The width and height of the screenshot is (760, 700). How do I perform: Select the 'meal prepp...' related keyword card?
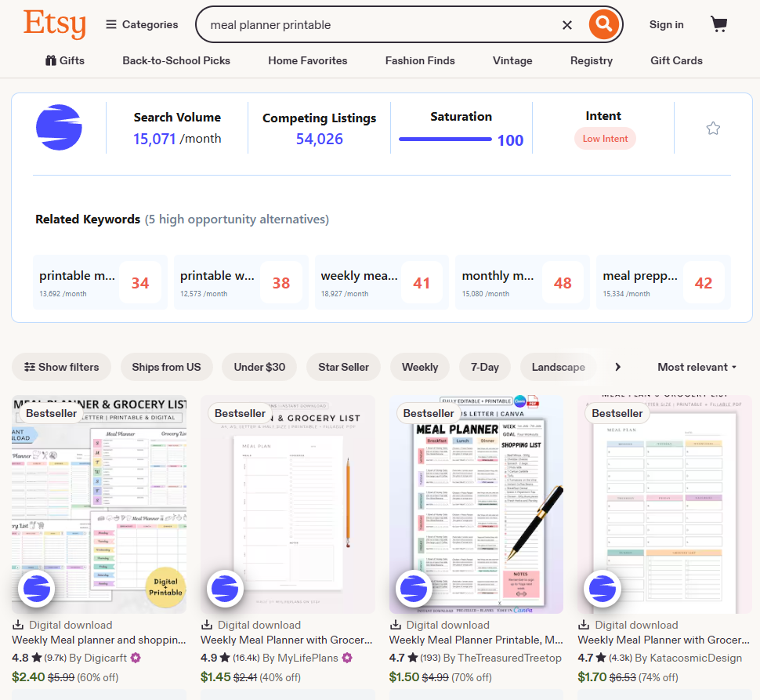(664, 283)
